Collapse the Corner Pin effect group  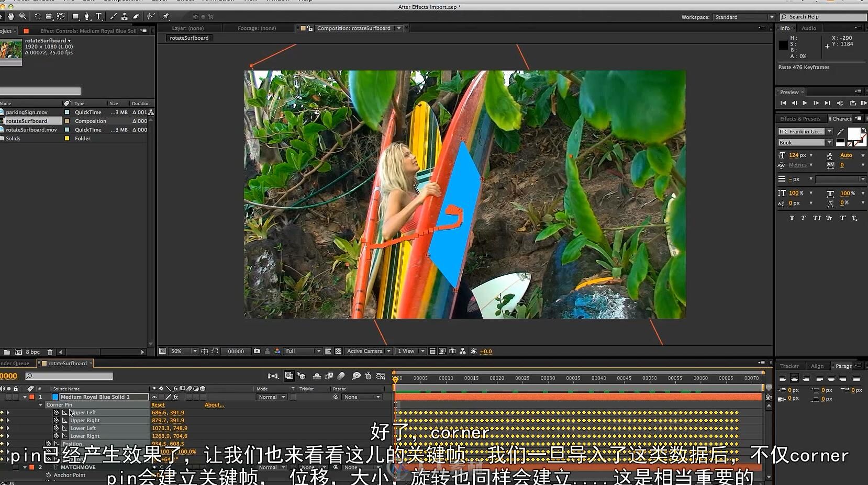point(40,405)
